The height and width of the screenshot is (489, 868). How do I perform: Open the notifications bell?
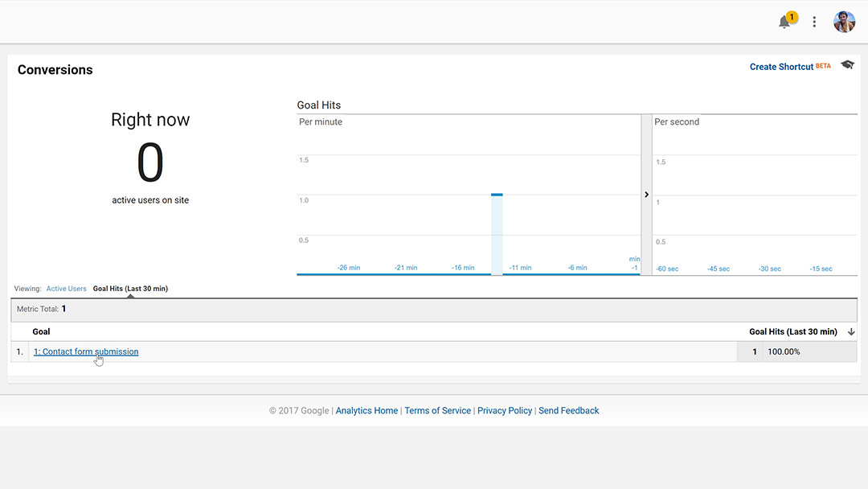784,23
